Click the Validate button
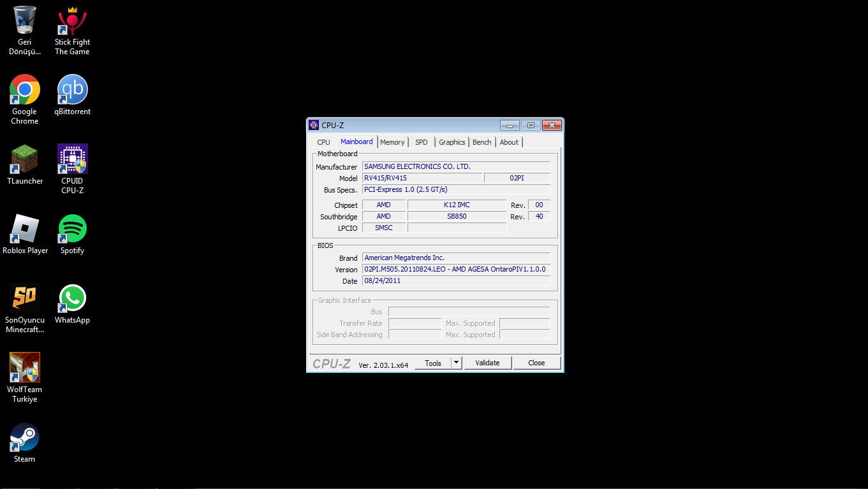The width and height of the screenshot is (868, 489). tap(488, 363)
